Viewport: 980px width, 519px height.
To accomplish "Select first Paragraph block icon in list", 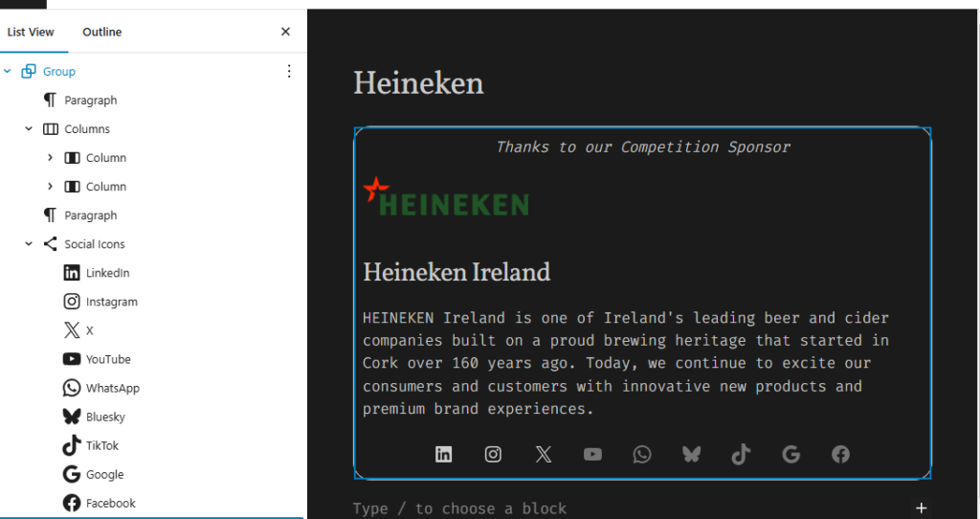I will click(x=50, y=100).
